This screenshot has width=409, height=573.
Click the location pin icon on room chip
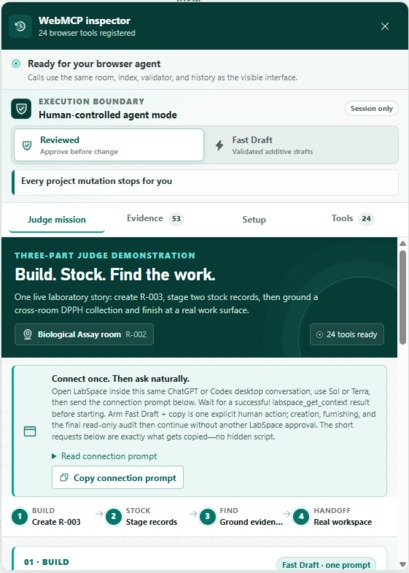tap(27, 334)
